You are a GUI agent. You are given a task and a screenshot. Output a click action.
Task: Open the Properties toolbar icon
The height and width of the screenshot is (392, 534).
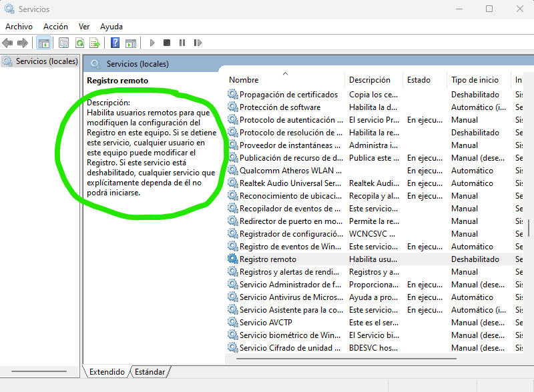(x=63, y=43)
